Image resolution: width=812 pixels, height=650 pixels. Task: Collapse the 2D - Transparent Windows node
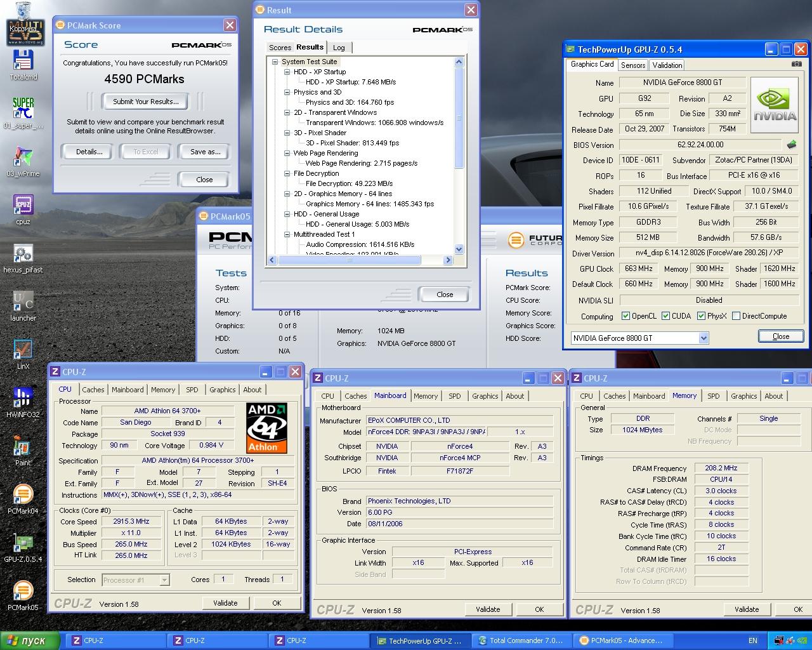[x=287, y=112]
